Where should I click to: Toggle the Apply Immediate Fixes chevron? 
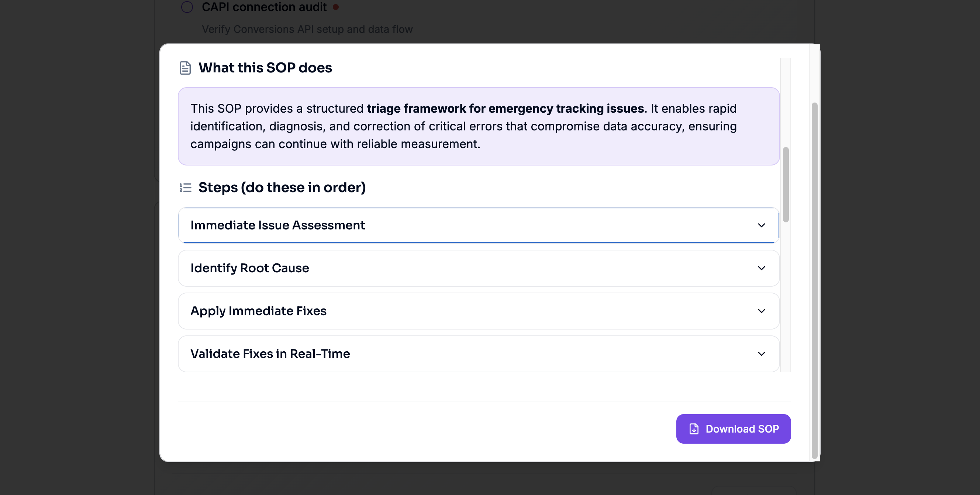pos(761,311)
